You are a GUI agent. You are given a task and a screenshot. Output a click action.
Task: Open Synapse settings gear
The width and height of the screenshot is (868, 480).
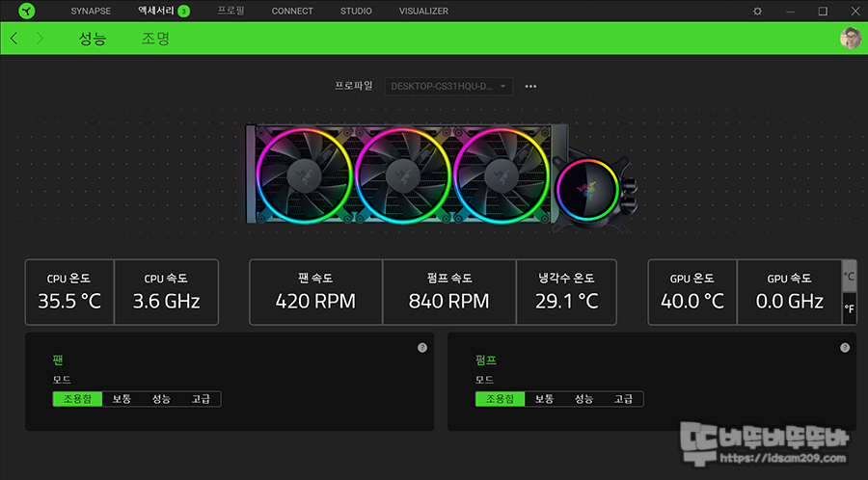(758, 11)
